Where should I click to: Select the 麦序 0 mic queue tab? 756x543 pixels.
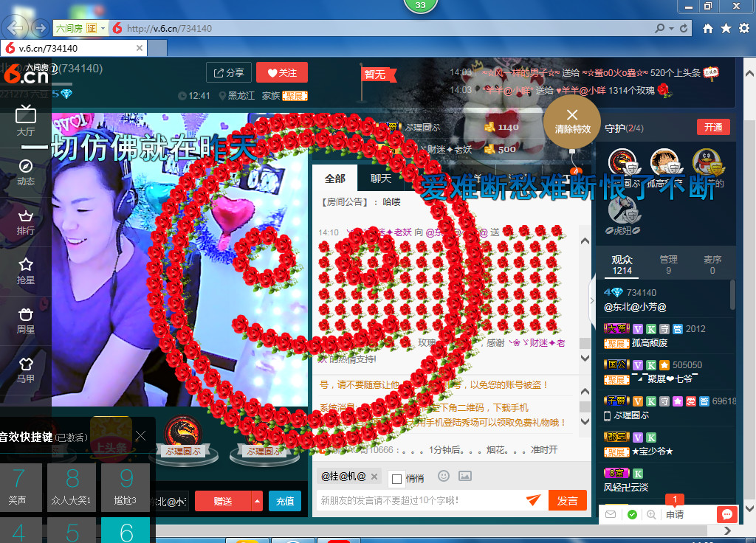pyautogui.click(x=712, y=265)
